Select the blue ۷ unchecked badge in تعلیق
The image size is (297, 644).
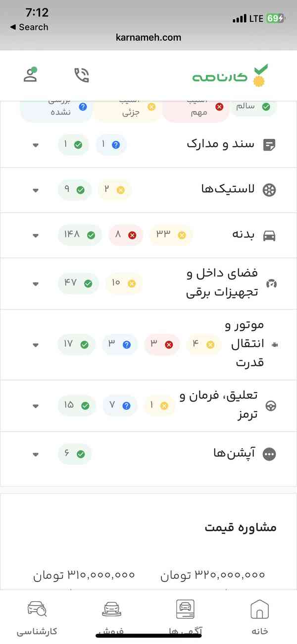point(120,406)
